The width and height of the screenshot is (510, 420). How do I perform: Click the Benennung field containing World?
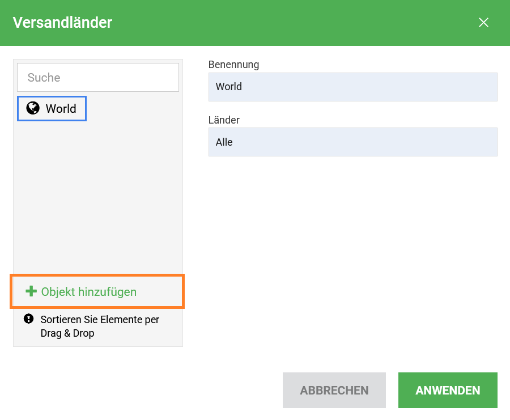352,87
